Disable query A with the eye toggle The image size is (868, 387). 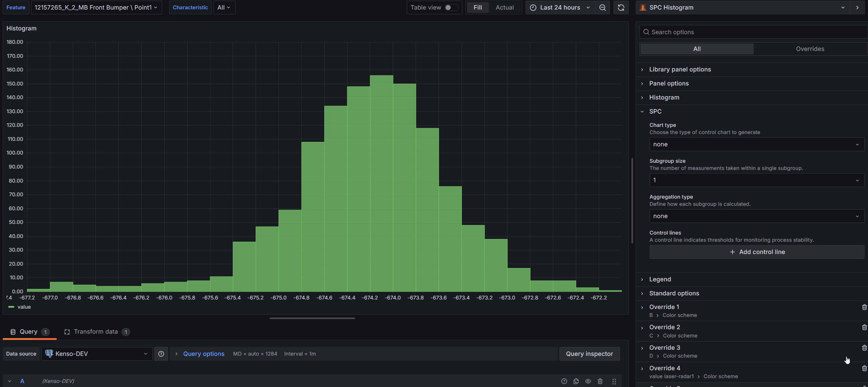[588, 381]
